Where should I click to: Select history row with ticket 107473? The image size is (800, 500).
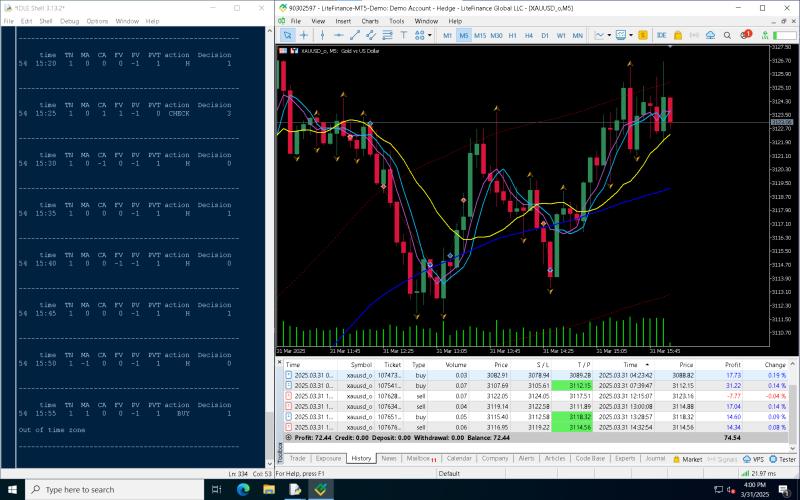tap(536, 375)
